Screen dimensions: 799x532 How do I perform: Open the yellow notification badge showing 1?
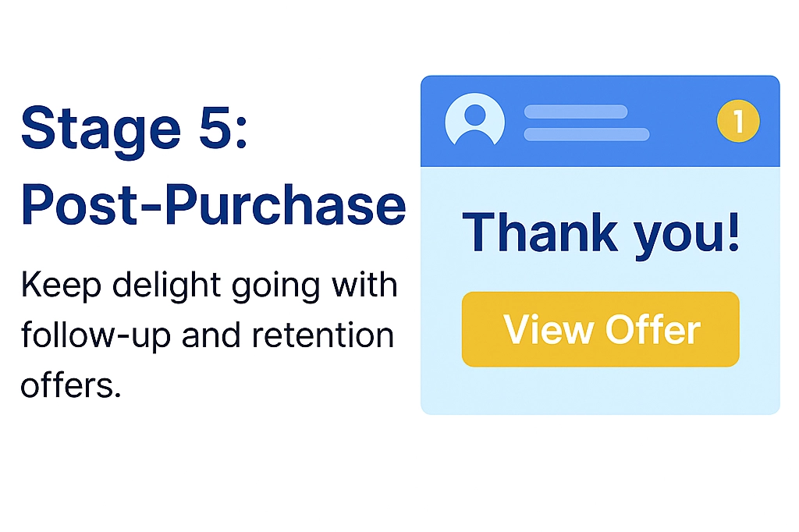tap(737, 122)
